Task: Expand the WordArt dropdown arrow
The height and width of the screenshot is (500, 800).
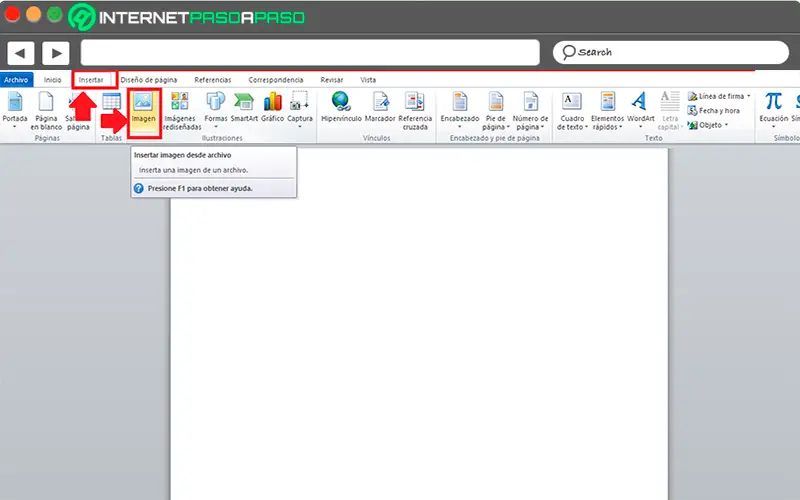Action: tap(640, 127)
